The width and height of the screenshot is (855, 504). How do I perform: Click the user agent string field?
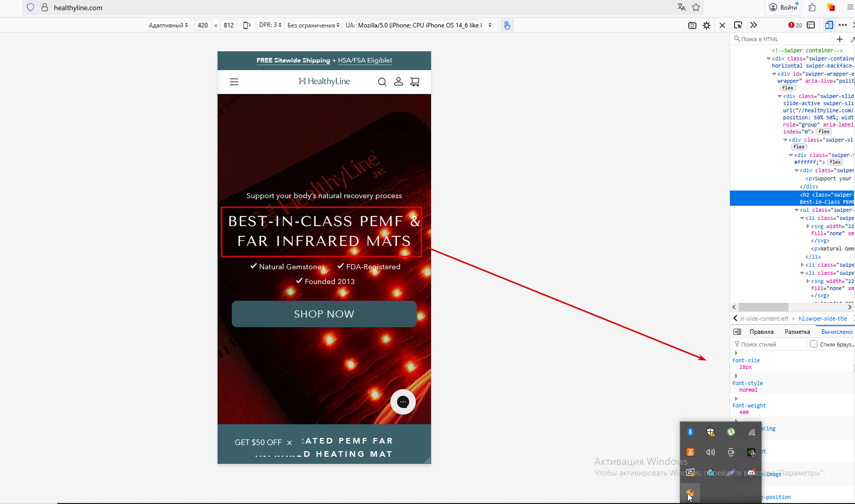pyautogui.click(x=420, y=25)
